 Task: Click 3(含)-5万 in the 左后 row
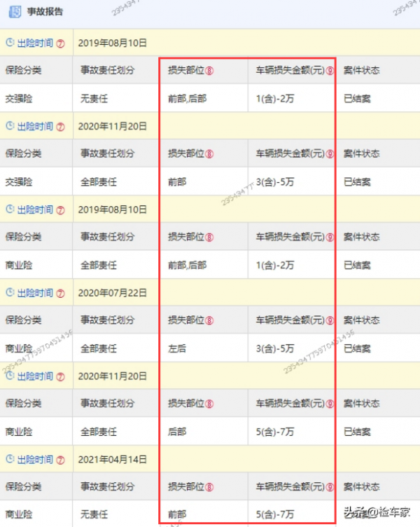point(275,348)
